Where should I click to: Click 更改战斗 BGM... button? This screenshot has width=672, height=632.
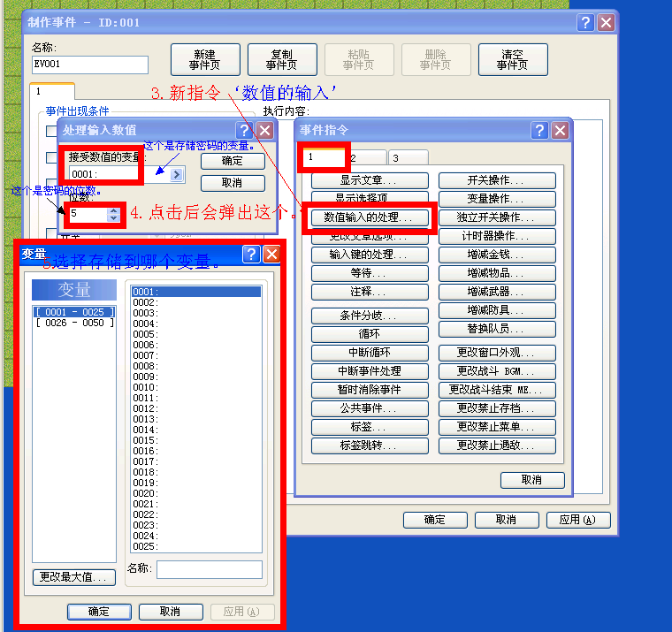(x=497, y=371)
